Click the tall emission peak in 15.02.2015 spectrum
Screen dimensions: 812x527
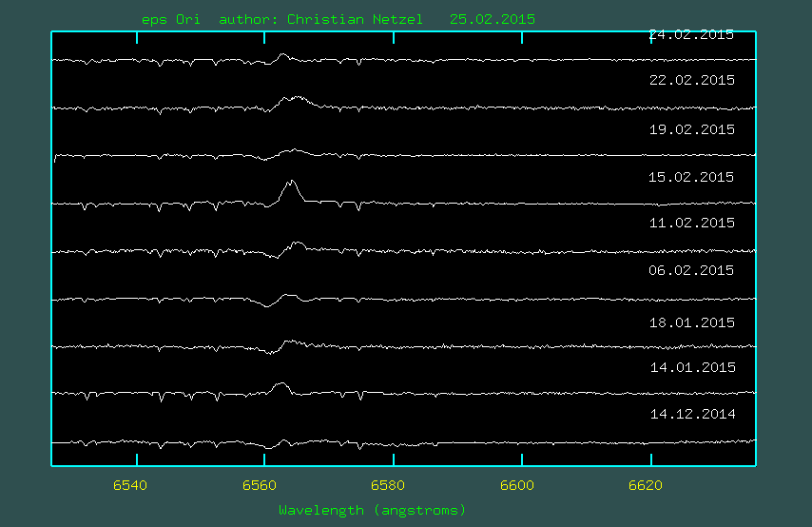[291, 185]
